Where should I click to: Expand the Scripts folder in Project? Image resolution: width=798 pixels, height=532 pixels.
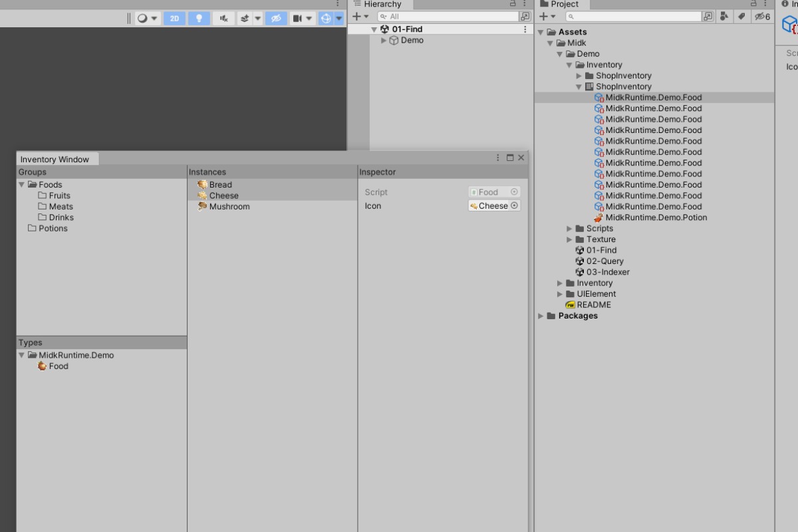(569, 229)
